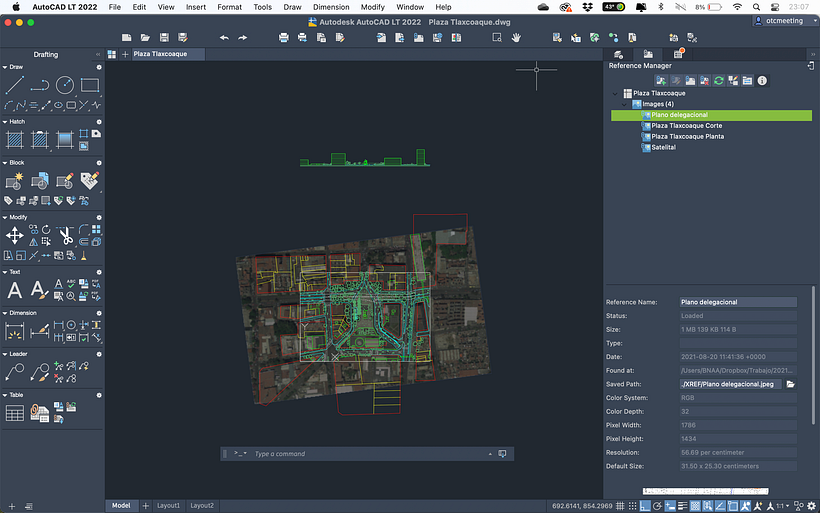This screenshot has height=513, width=820.
Task: Open the Modify menu
Action: point(372,7)
